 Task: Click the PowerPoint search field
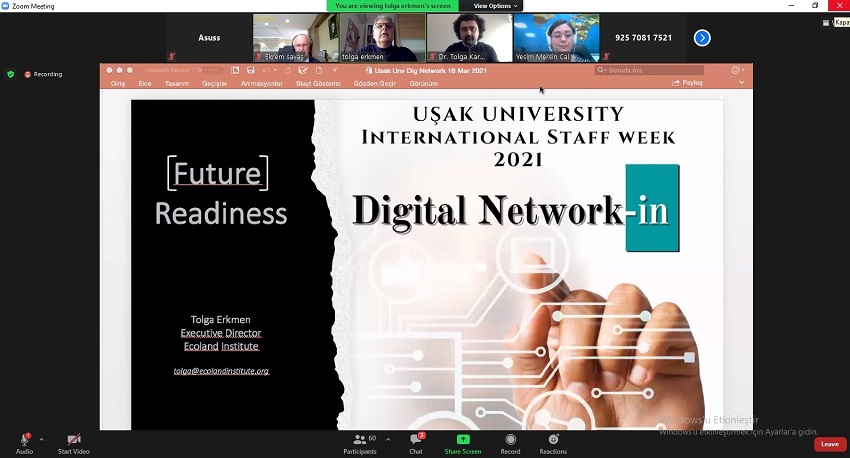point(650,70)
